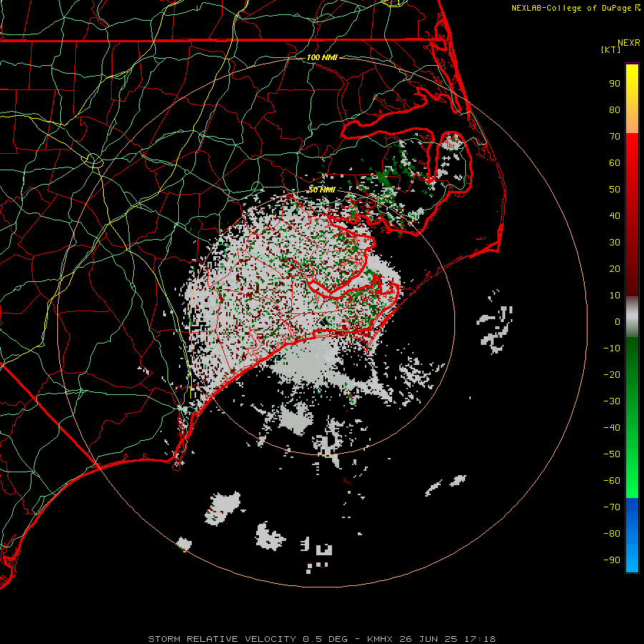The height and width of the screenshot is (644, 644).
Task: Click the positive 30 knot scale value
Action: point(615,243)
